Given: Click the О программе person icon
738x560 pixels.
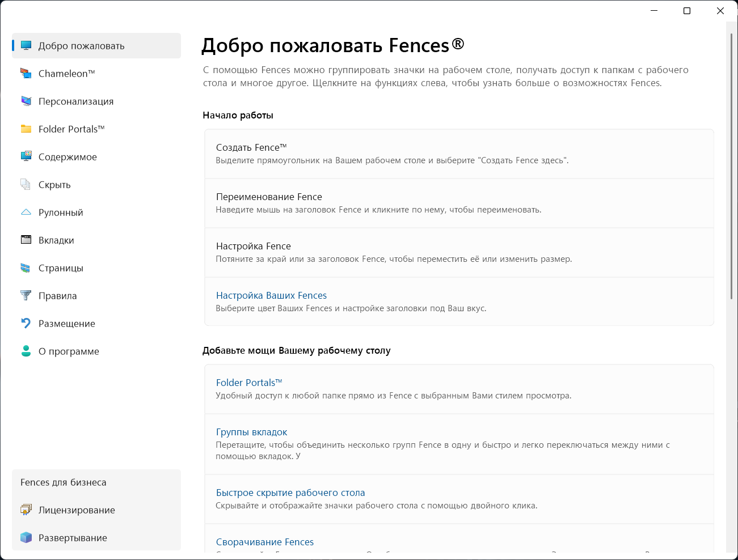Looking at the screenshot, I should click(26, 351).
